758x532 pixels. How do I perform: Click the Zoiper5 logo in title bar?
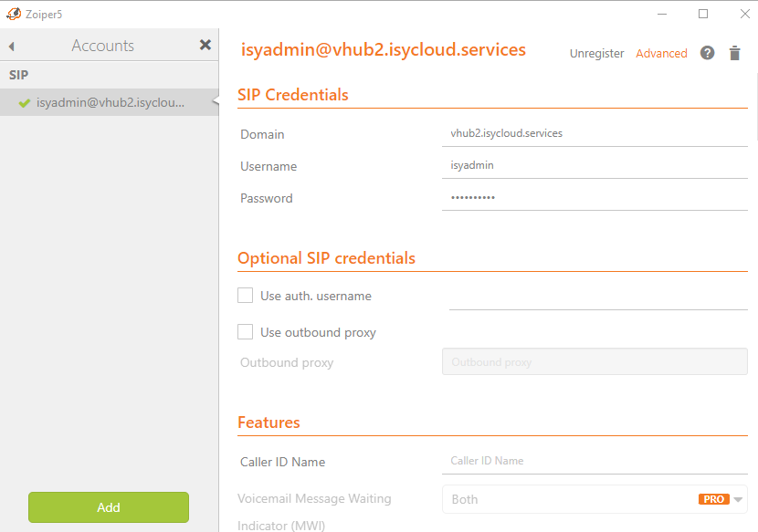14,14
